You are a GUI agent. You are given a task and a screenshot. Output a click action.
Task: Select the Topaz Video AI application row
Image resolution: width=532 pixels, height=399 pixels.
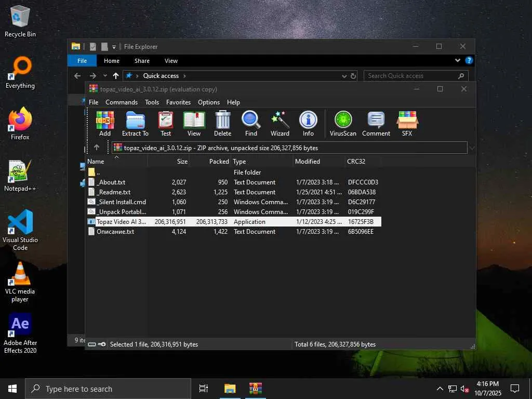[x=234, y=221]
